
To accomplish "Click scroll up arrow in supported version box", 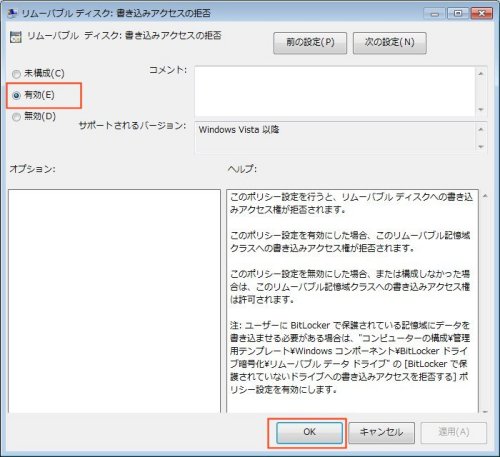I will point(481,129).
